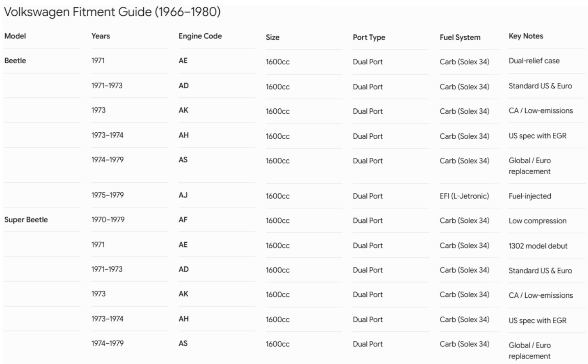The width and height of the screenshot is (588, 364).
Task: Click the Fuel System column header
Action: 460,37
